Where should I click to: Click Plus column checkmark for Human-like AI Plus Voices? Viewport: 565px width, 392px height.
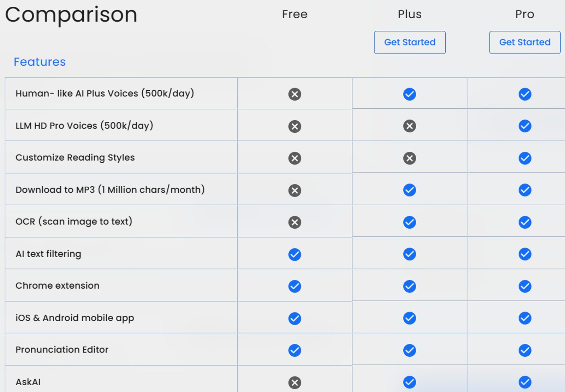[410, 94]
